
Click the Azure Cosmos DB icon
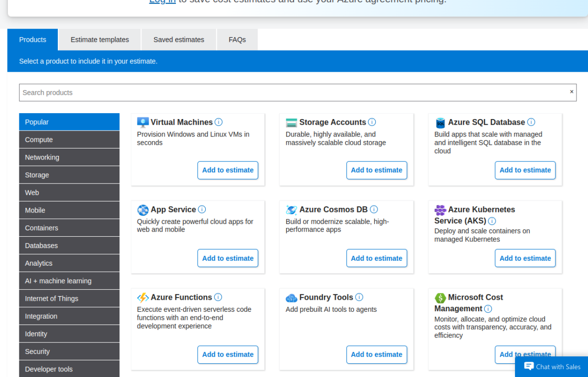[291, 210]
